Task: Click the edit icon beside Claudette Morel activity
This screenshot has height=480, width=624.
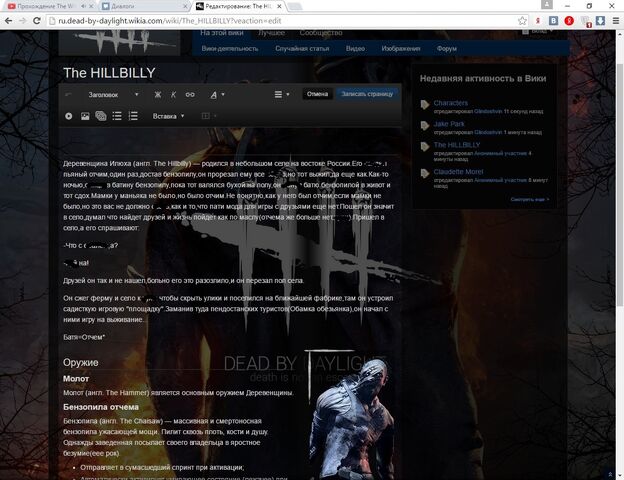Action: click(425, 173)
